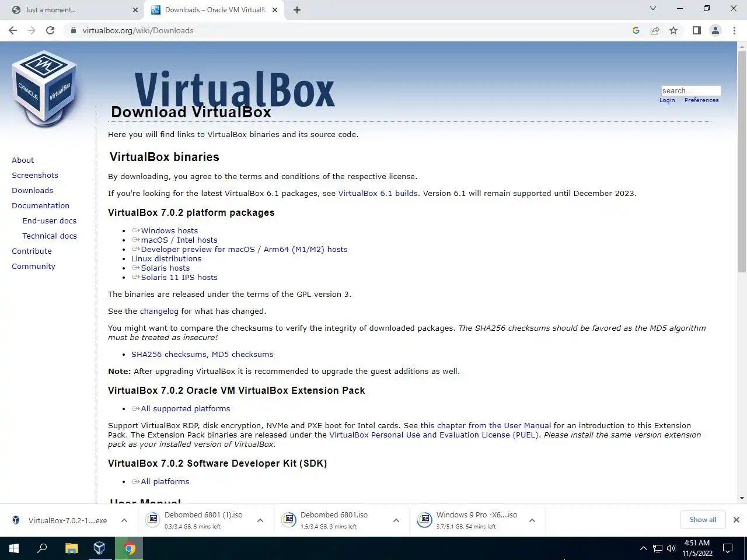Download SDK All platforms link
This screenshot has height=560, width=747.
coord(165,481)
